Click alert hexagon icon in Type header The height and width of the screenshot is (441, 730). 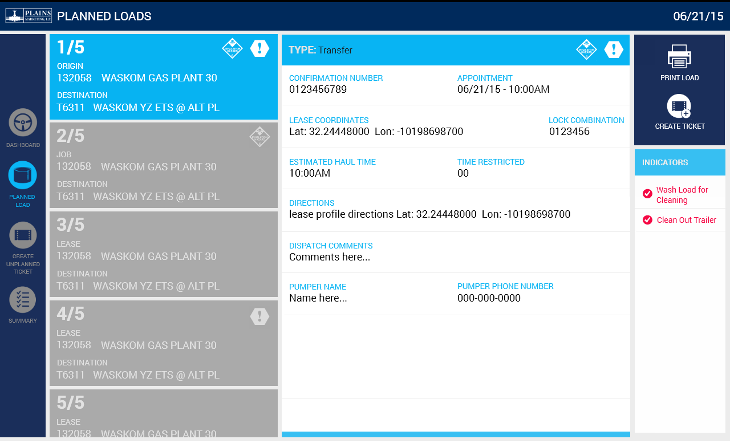(x=614, y=49)
